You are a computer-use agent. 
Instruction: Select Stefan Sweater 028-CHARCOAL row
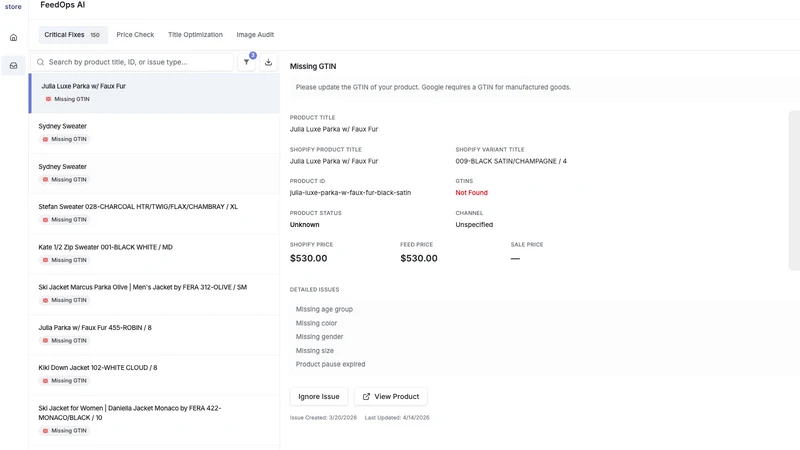coord(154,213)
